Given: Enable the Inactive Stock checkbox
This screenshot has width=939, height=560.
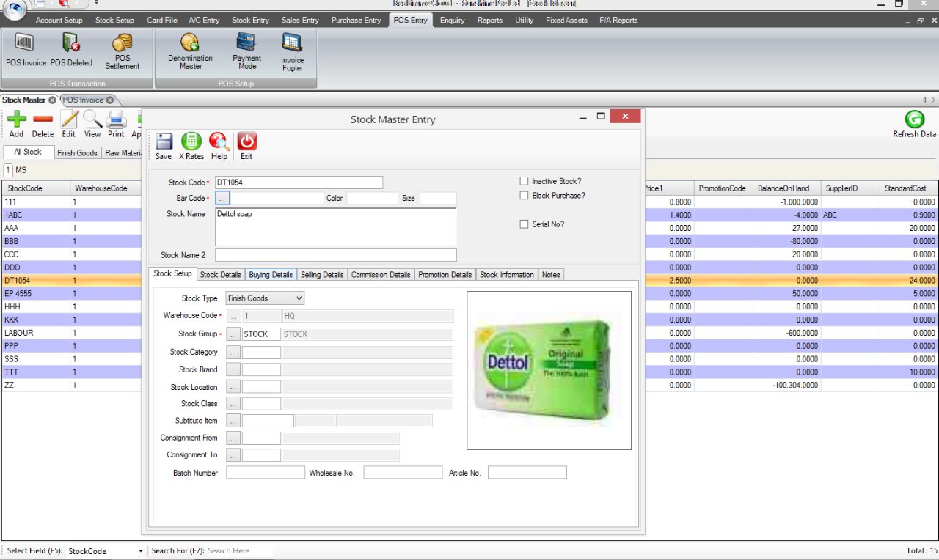Looking at the screenshot, I should point(525,180).
